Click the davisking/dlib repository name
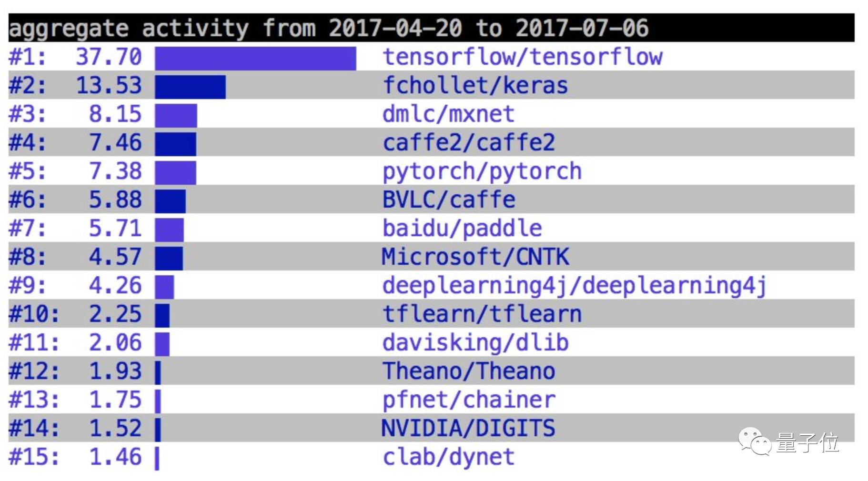 click(x=475, y=343)
